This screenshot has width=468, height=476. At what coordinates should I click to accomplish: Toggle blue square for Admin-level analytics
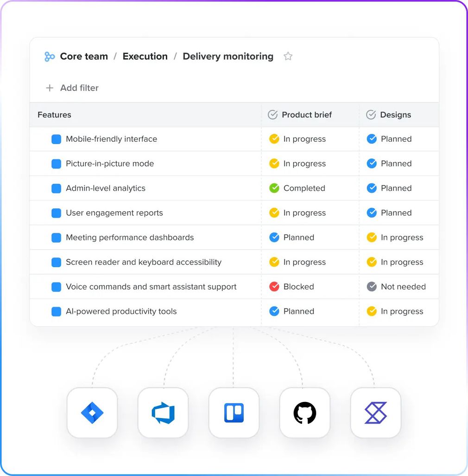(x=56, y=188)
